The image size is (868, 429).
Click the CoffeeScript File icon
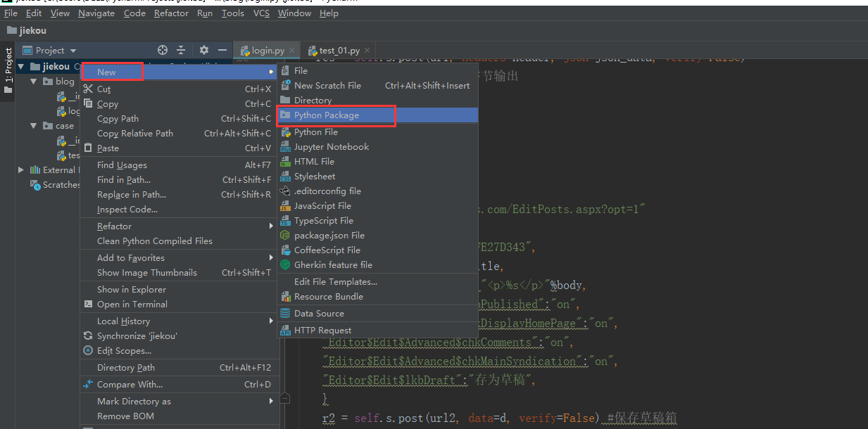pyautogui.click(x=285, y=250)
